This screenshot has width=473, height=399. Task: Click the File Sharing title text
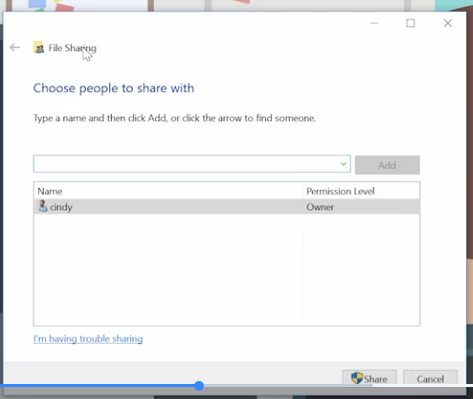pyautogui.click(x=72, y=48)
